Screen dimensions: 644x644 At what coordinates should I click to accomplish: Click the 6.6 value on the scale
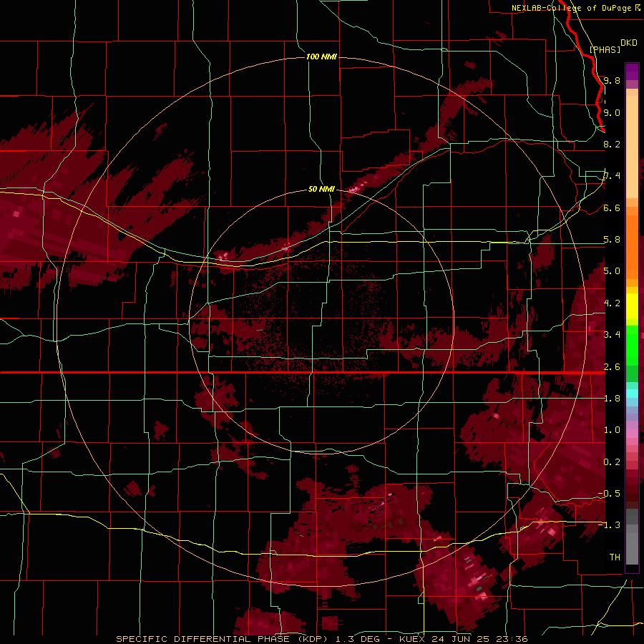[612, 208]
